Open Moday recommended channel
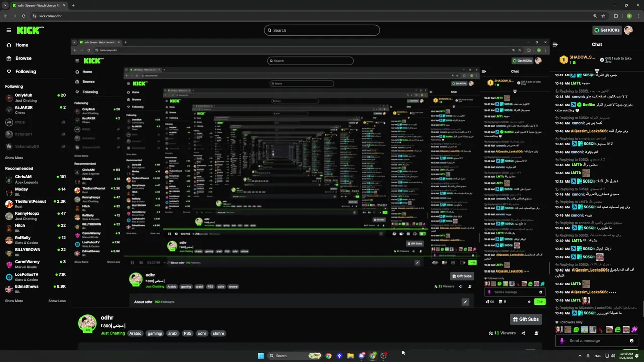The image size is (644, 362). [35, 191]
